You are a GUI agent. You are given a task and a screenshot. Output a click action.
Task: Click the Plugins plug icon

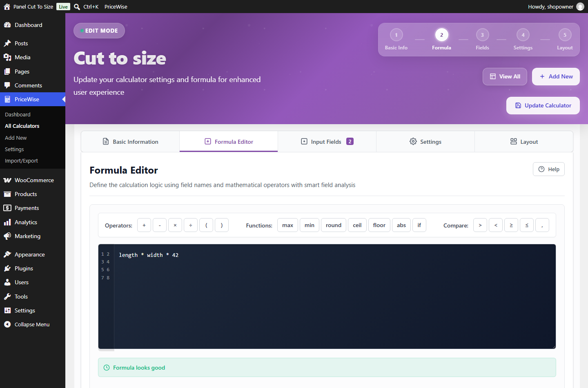click(7, 268)
